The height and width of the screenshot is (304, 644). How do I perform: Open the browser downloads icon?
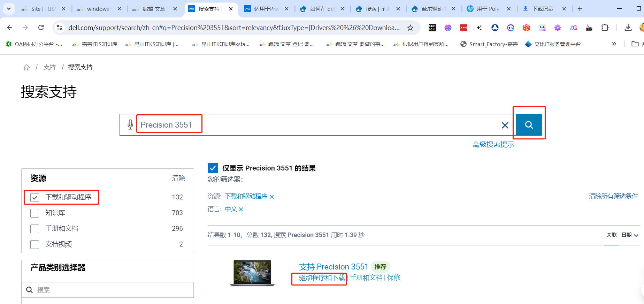click(x=628, y=28)
